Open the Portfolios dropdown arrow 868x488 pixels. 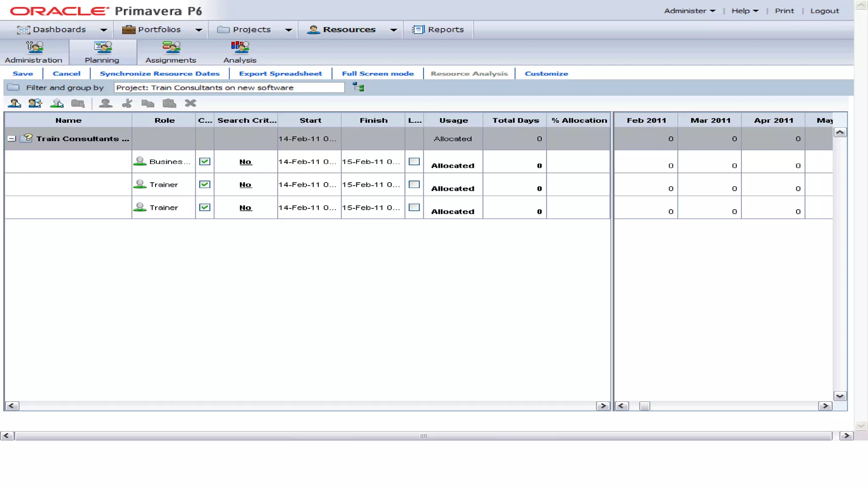198,30
